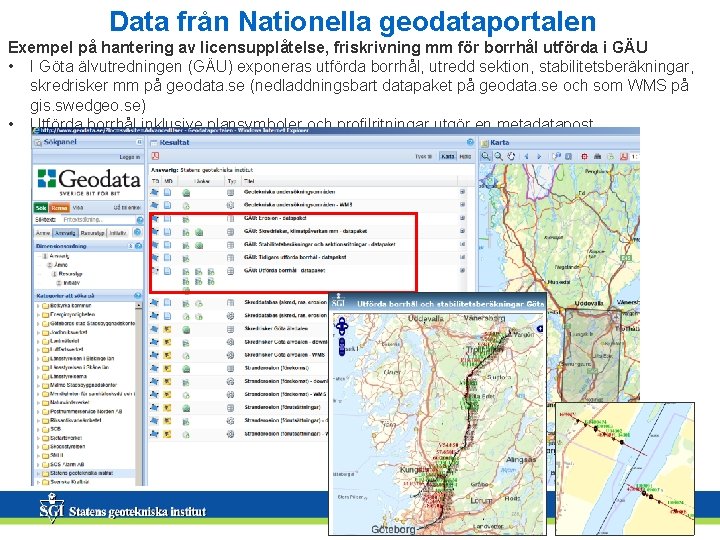The height and width of the screenshot is (540, 720).
Task: Open help icon in Kategorier att söka på header
Action: click(137, 295)
